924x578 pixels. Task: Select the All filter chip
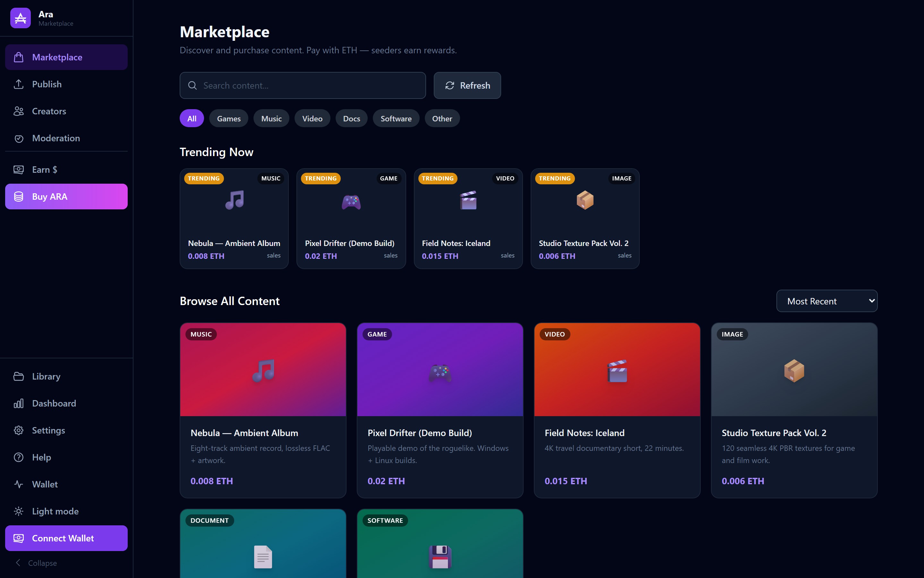pos(192,118)
